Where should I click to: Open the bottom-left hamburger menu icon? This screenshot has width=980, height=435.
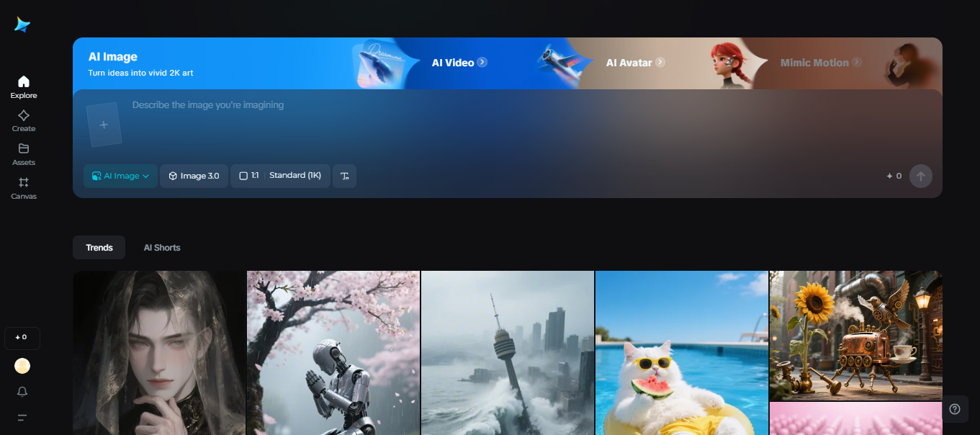click(x=22, y=418)
